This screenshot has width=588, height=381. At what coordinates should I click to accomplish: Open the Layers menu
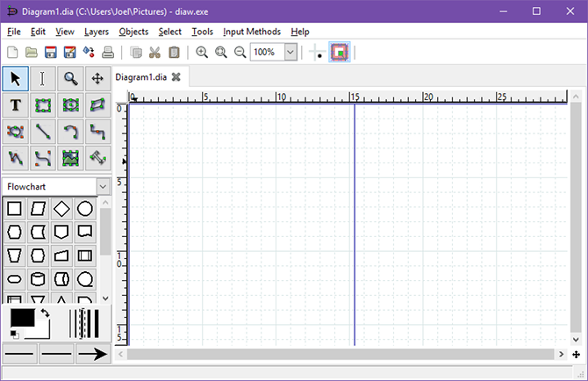point(97,32)
